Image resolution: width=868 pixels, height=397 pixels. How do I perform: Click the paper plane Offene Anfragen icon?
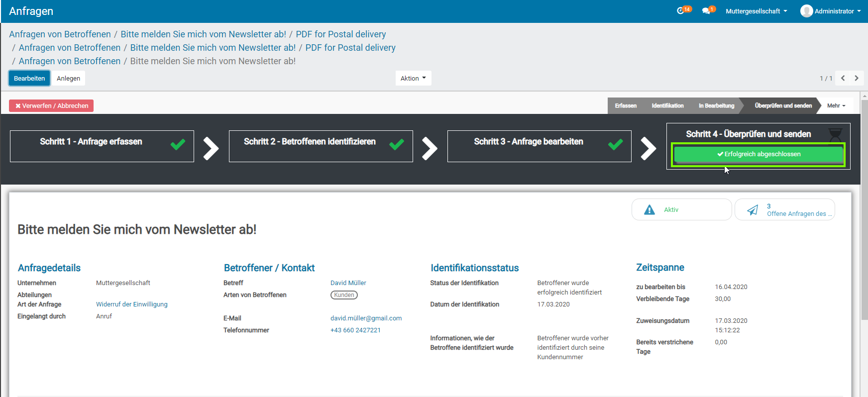[x=753, y=210]
